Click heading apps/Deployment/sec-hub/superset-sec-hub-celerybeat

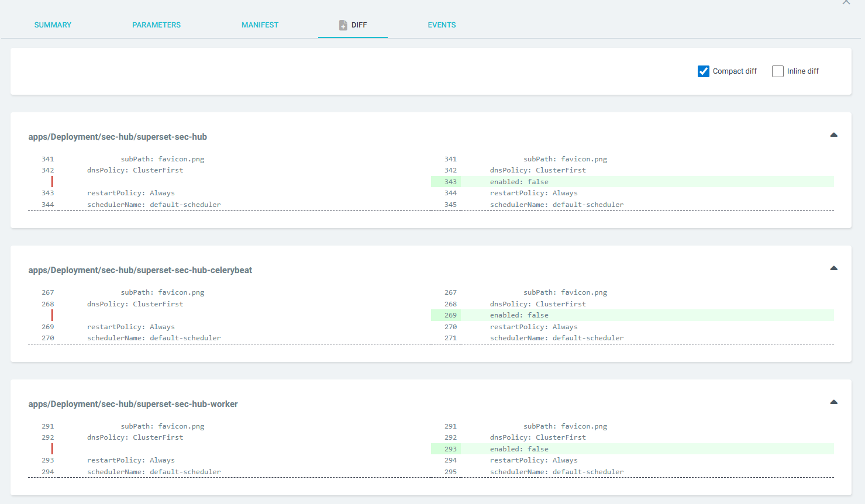coord(140,270)
